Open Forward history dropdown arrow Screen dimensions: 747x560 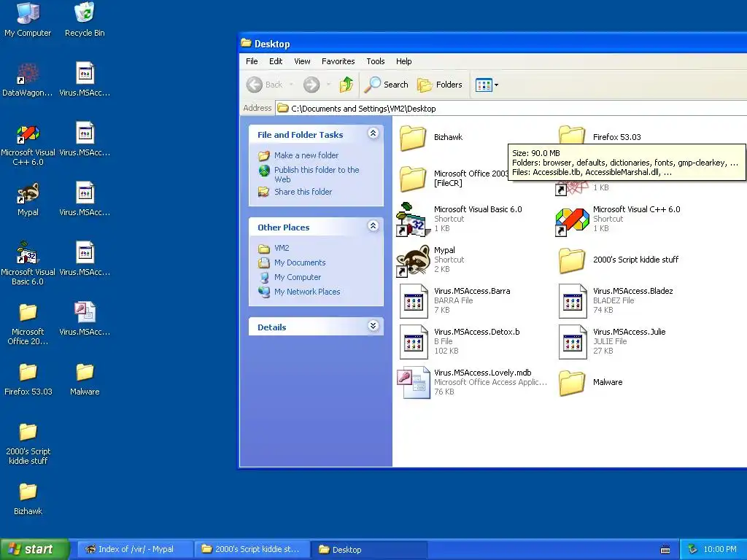[328, 85]
